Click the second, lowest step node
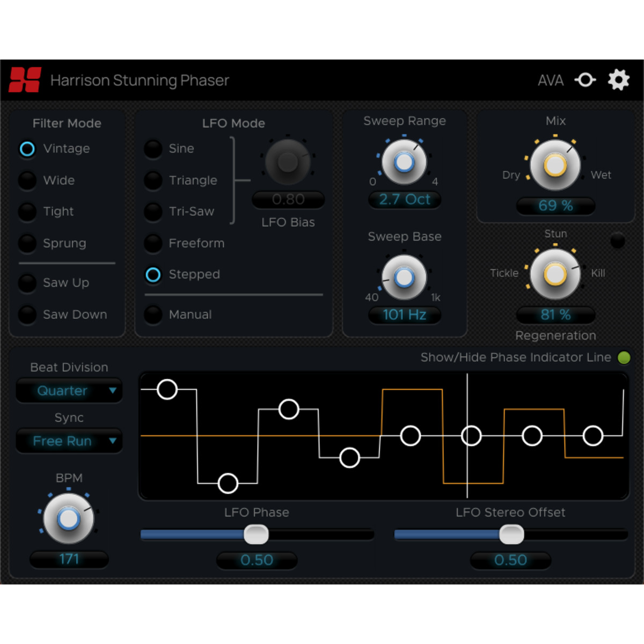This screenshot has height=644, width=644. (x=228, y=484)
